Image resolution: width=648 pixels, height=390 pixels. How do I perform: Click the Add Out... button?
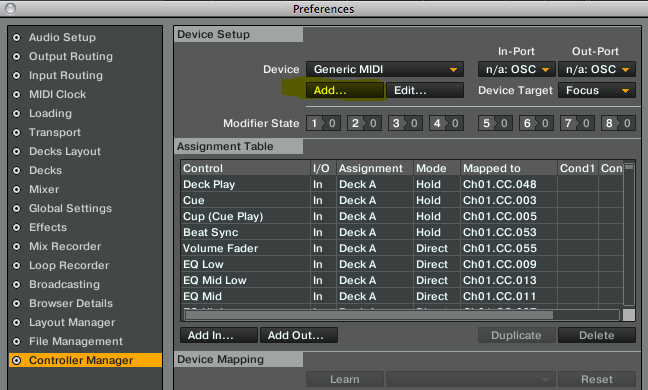299,335
